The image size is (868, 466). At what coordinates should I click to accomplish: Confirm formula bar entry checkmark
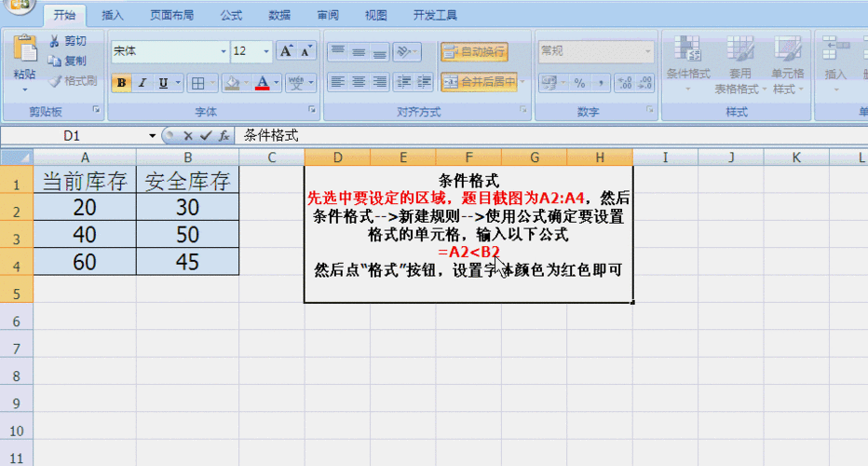(x=206, y=136)
